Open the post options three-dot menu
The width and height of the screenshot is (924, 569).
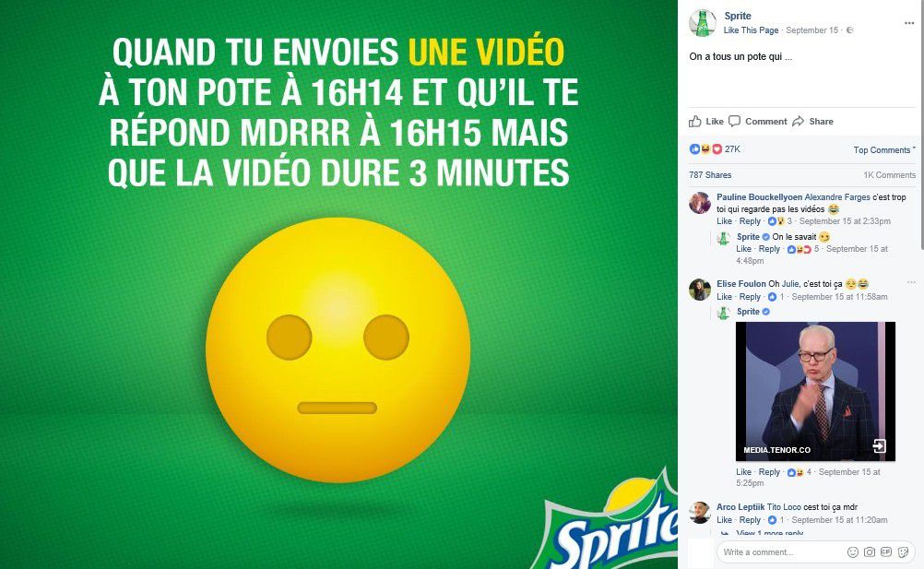click(x=909, y=23)
